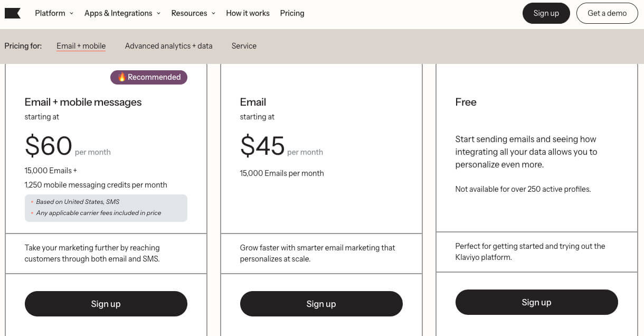This screenshot has width=644, height=336.
Task: Click the top Sign up button
Action: click(546, 13)
